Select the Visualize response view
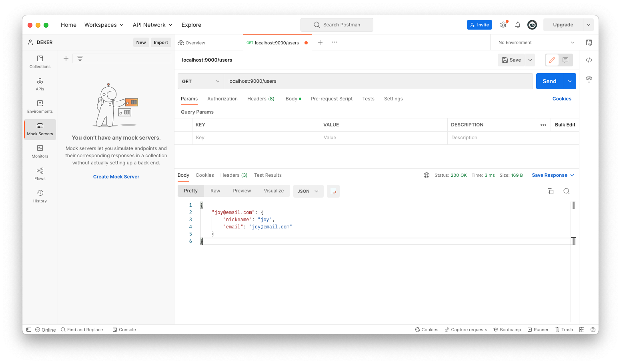 click(x=274, y=191)
